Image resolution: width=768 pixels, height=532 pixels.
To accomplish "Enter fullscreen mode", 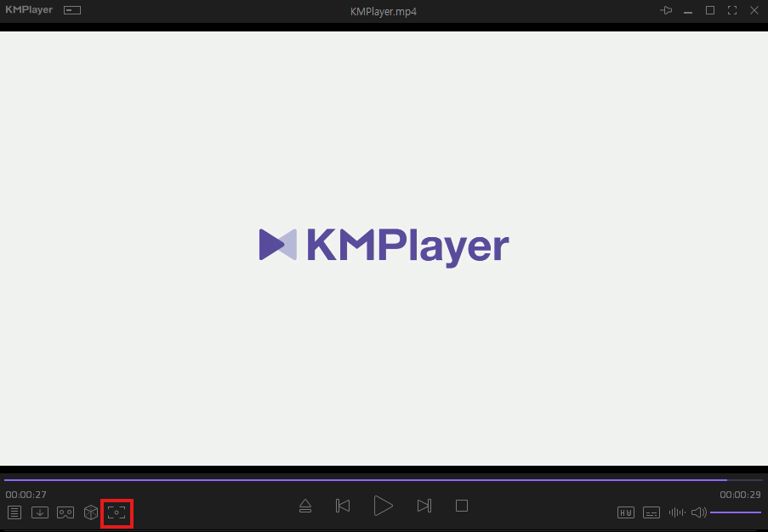I will 732,10.
